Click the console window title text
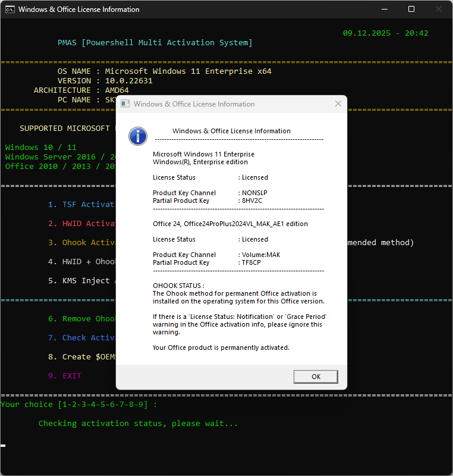The height and width of the screenshot is (476, 453). pyautogui.click(x=79, y=10)
